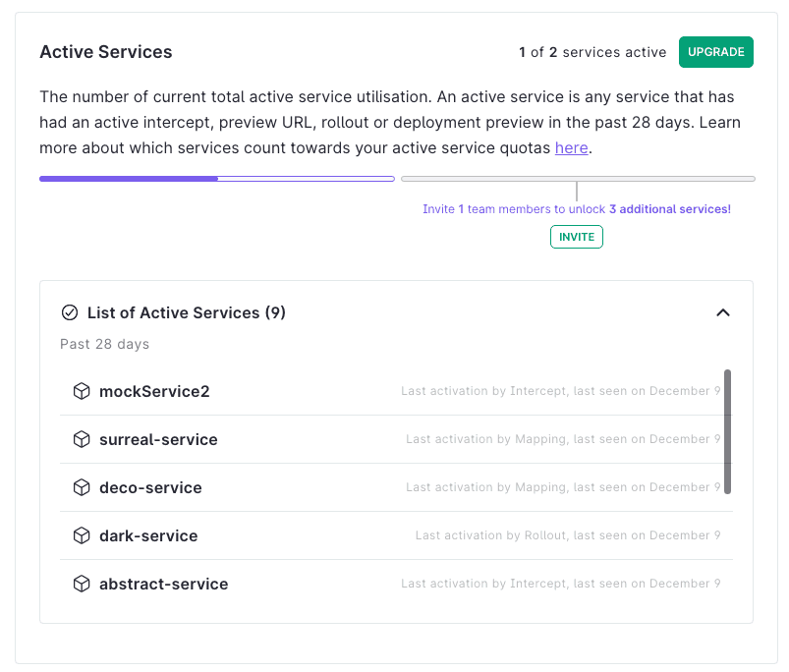This screenshot has width=789, height=672.
Task: Click the INVITE button
Action: coord(576,237)
